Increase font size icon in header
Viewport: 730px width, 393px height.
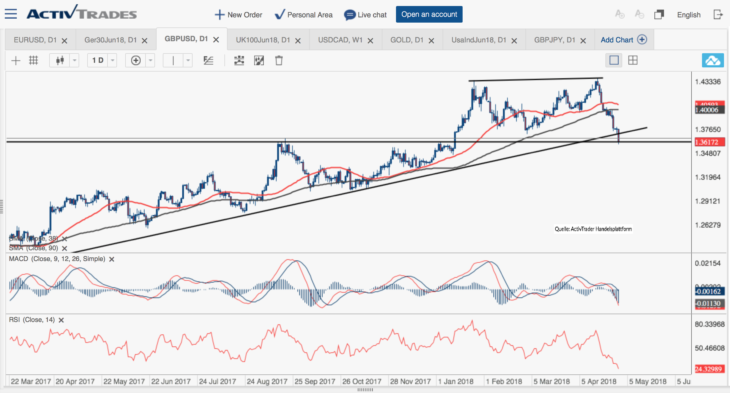point(620,14)
